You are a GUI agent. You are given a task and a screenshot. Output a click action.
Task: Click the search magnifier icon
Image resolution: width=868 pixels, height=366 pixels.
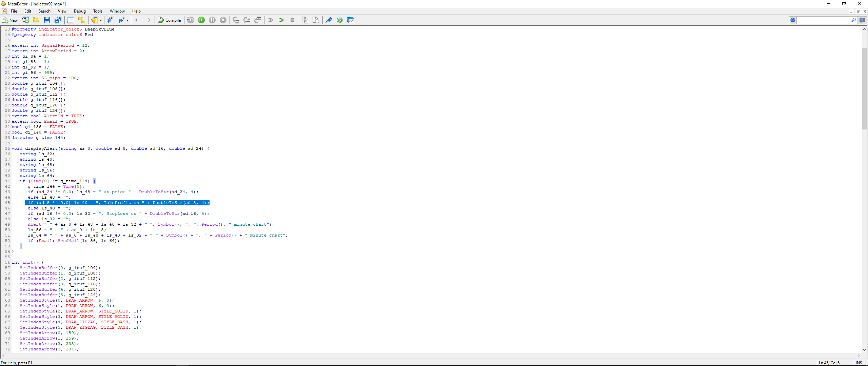(853, 20)
